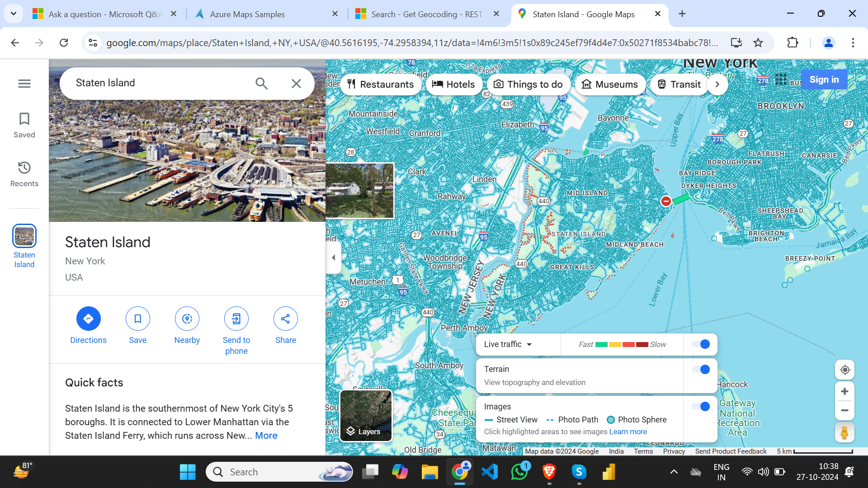Toggle the Images layer switch
Image resolution: width=868 pixels, height=488 pixels.
coord(701,407)
